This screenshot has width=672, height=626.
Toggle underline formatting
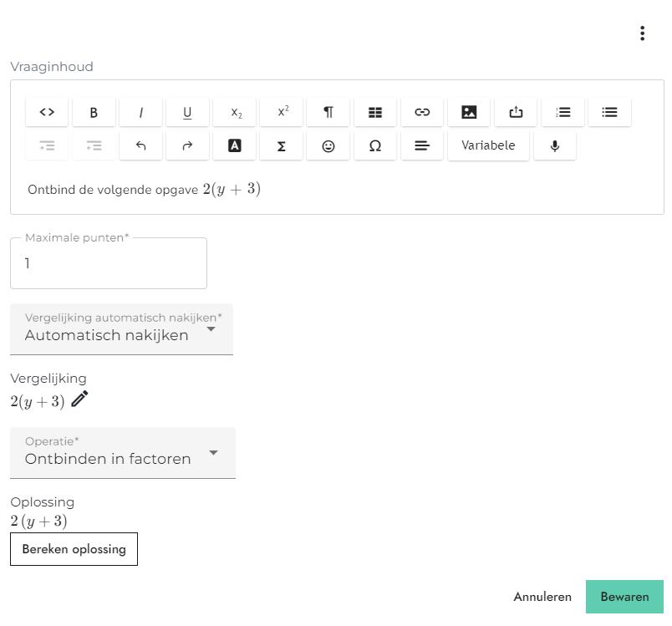click(187, 112)
